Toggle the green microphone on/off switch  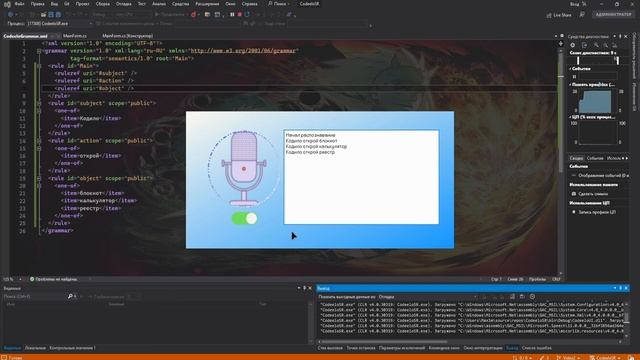point(244,219)
